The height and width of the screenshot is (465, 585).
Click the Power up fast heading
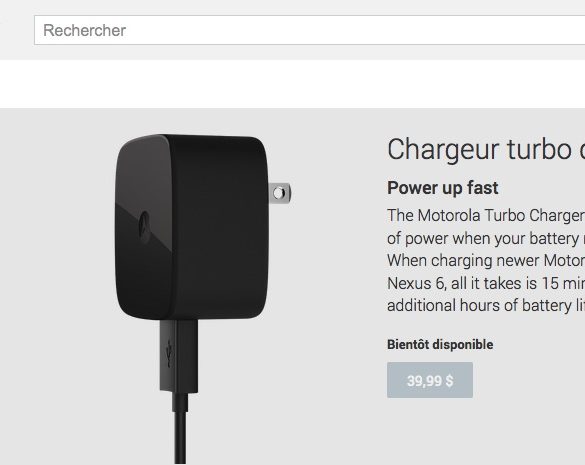[442, 188]
